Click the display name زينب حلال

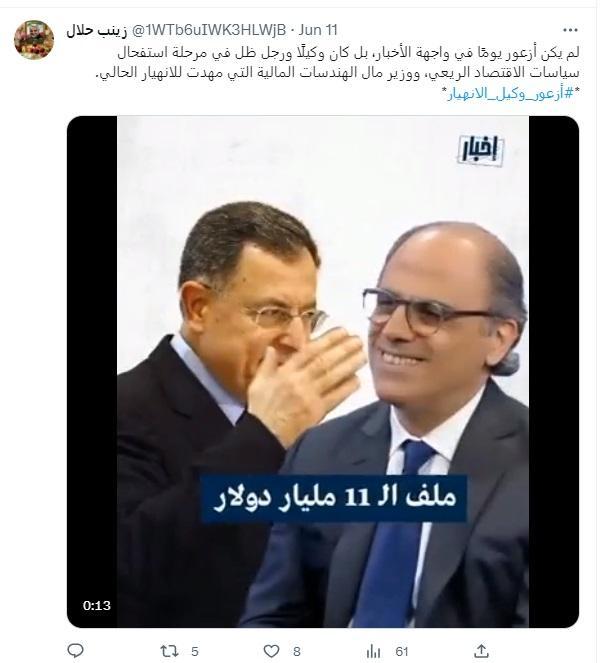pyautogui.click(x=97, y=30)
